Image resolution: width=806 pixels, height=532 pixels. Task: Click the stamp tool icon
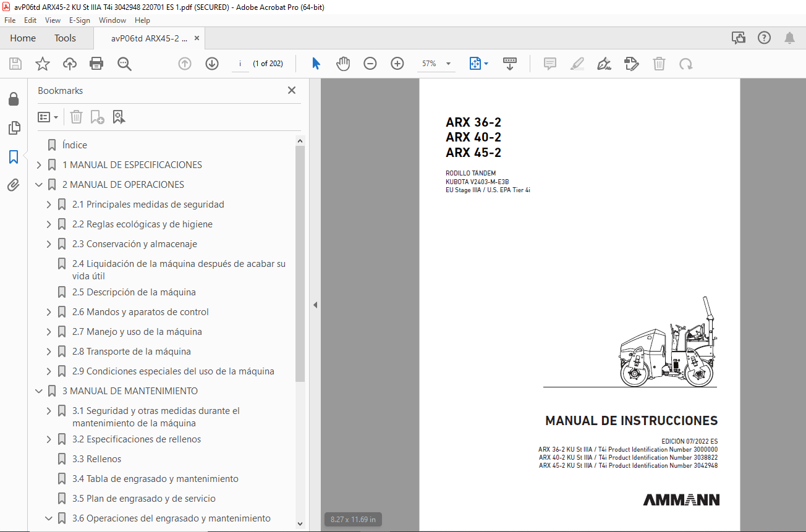(x=632, y=64)
